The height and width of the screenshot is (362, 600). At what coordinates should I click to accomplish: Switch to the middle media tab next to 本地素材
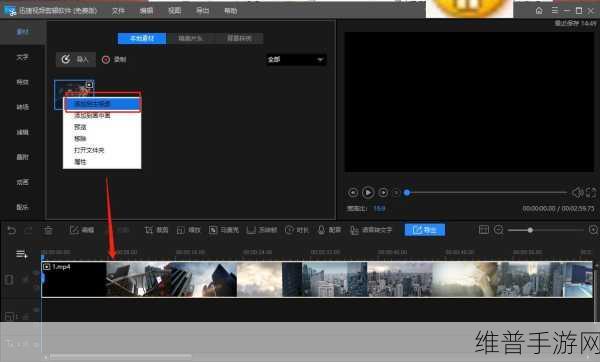coord(191,38)
